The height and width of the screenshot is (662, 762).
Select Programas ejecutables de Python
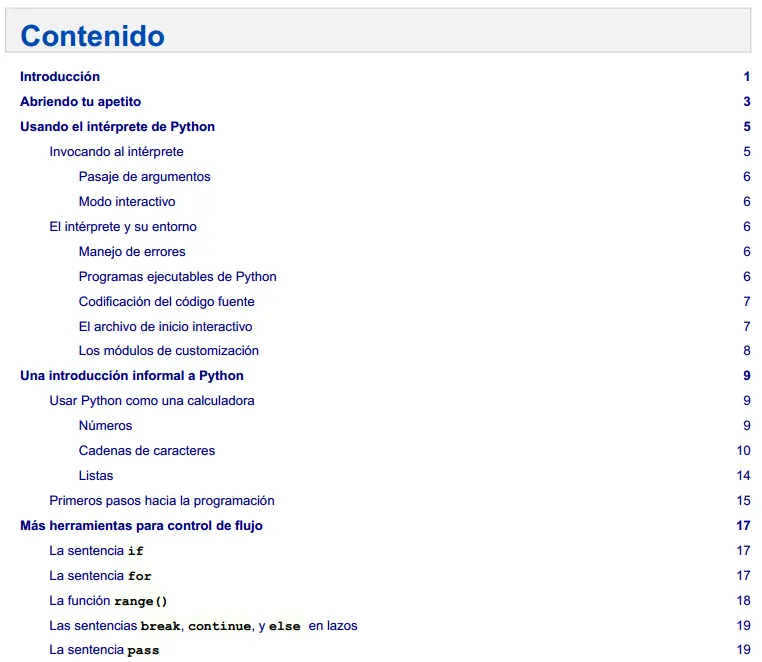click(x=177, y=277)
